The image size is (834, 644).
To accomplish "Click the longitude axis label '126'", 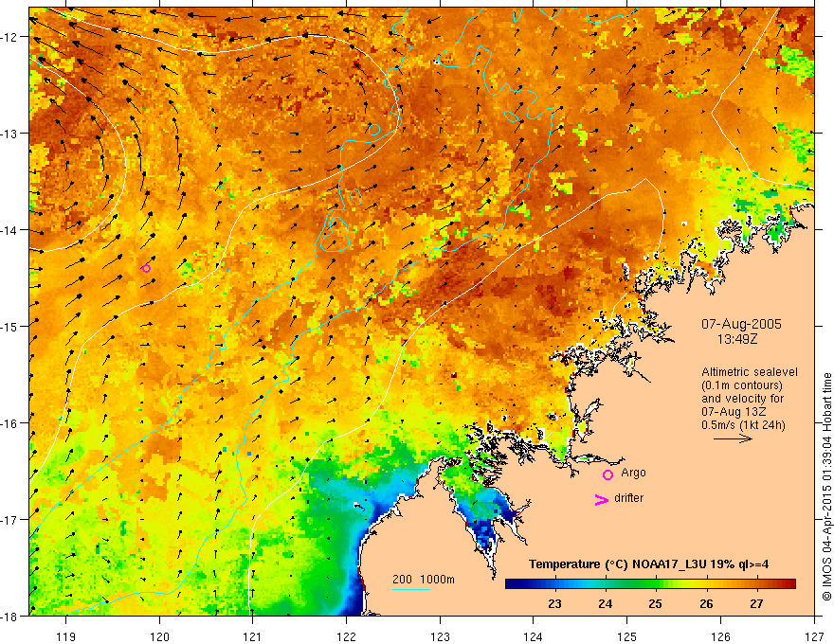I will [x=720, y=636].
